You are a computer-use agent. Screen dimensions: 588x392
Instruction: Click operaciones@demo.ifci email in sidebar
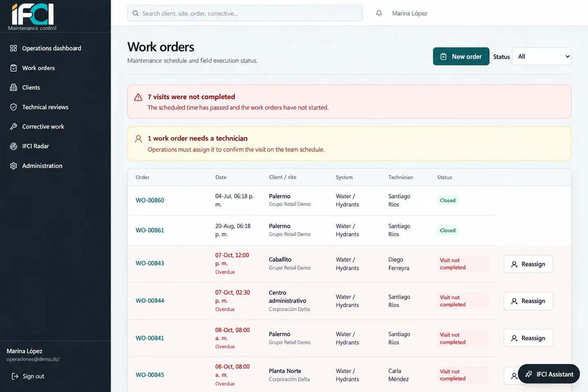point(33,359)
